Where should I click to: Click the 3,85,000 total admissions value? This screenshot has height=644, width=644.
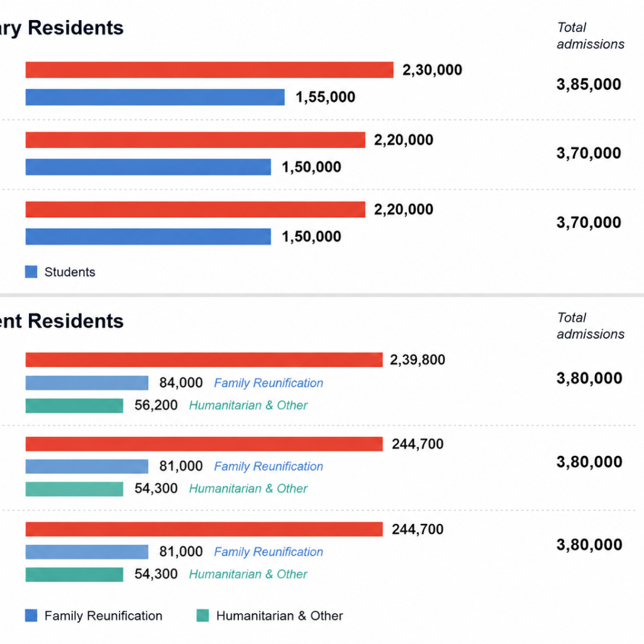pos(589,84)
